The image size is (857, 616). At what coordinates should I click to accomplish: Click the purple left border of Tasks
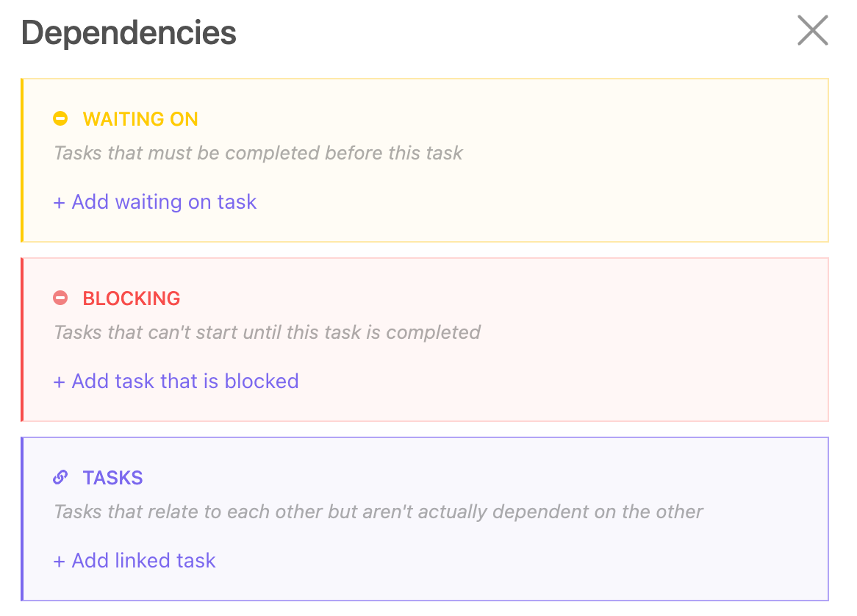click(x=22, y=519)
